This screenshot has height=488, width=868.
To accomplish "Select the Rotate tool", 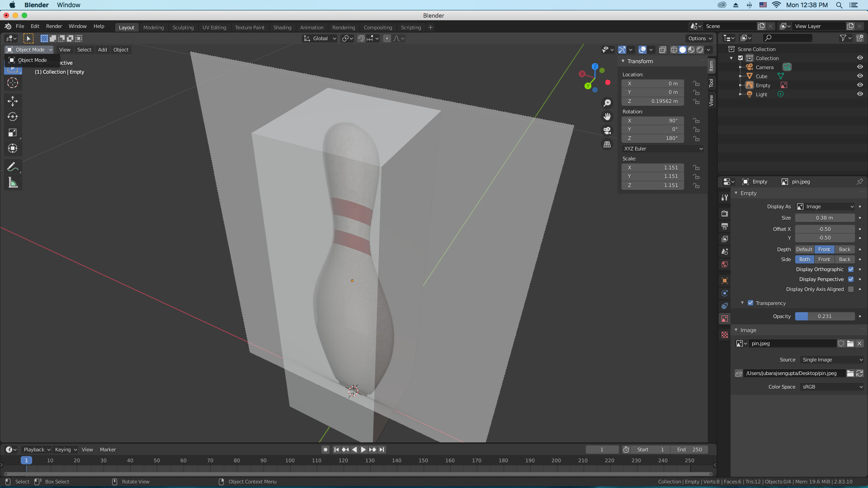I will click(13, 117).
